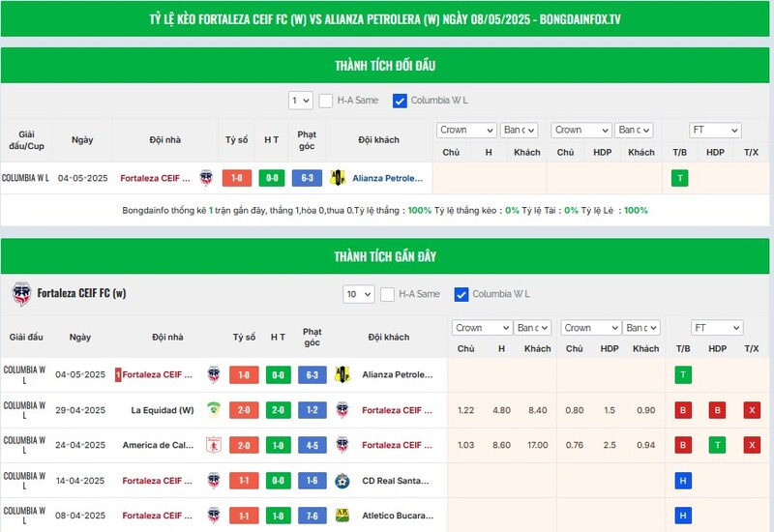774x532 pixels.
Task: Click the red B T/B badge for 29-04-2025
Action: tap(683, 410)
